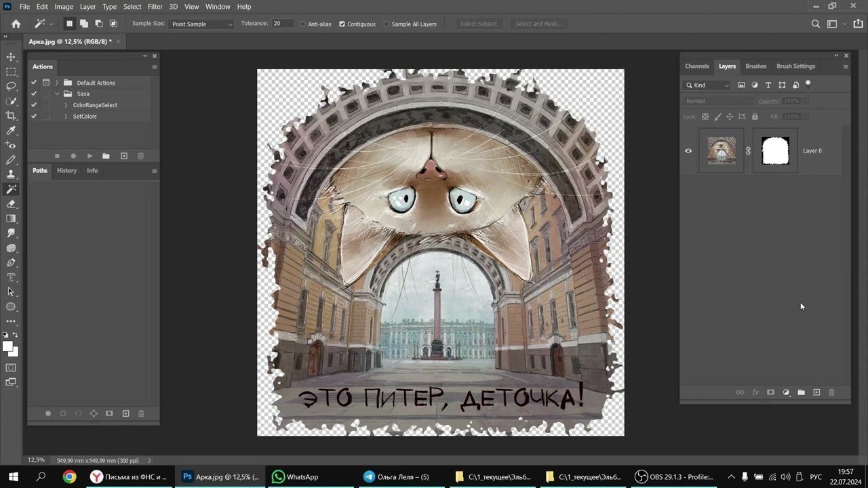
Task: Open the Select menu
Action: 132,7
